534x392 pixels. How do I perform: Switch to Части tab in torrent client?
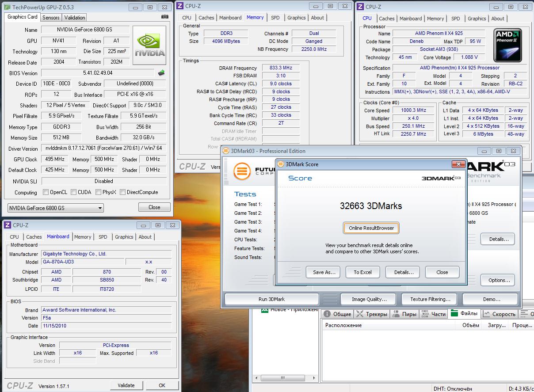coord(433,314)
